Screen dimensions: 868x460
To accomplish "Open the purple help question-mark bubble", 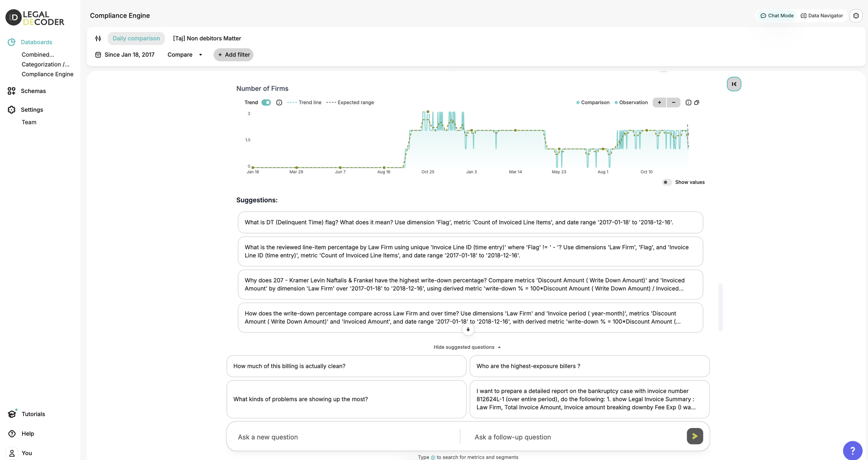I will tap(852, 451).
